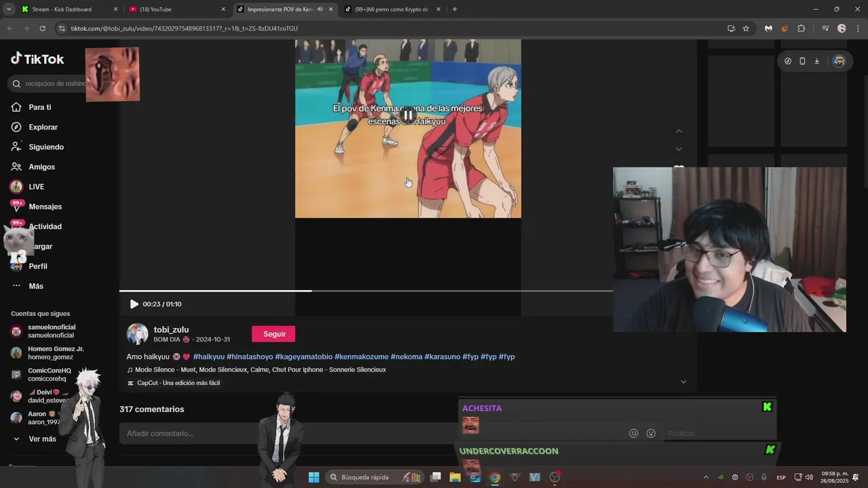Viewport: 868px width, 488px height.
Task: Open the LIVE section
Action: click(x=36, y=186)
